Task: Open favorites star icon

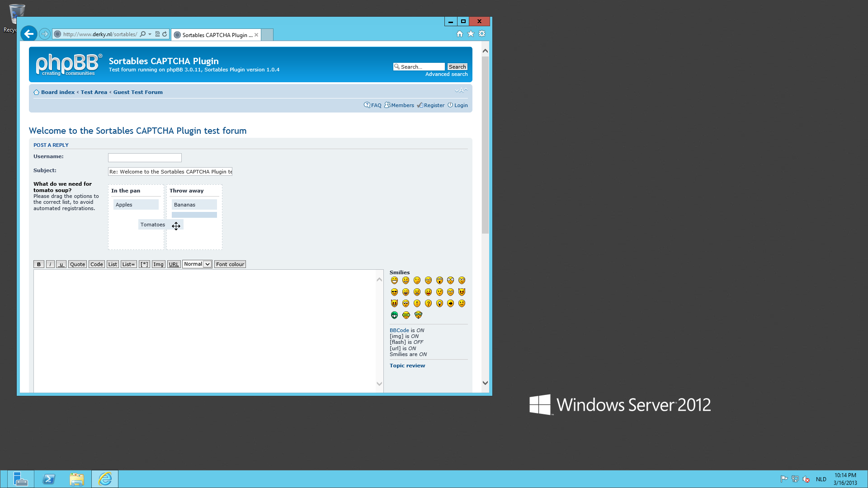Action: (471, 34)
